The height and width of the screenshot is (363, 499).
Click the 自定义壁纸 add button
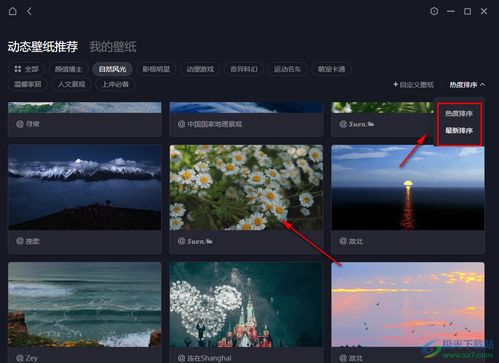413,85
